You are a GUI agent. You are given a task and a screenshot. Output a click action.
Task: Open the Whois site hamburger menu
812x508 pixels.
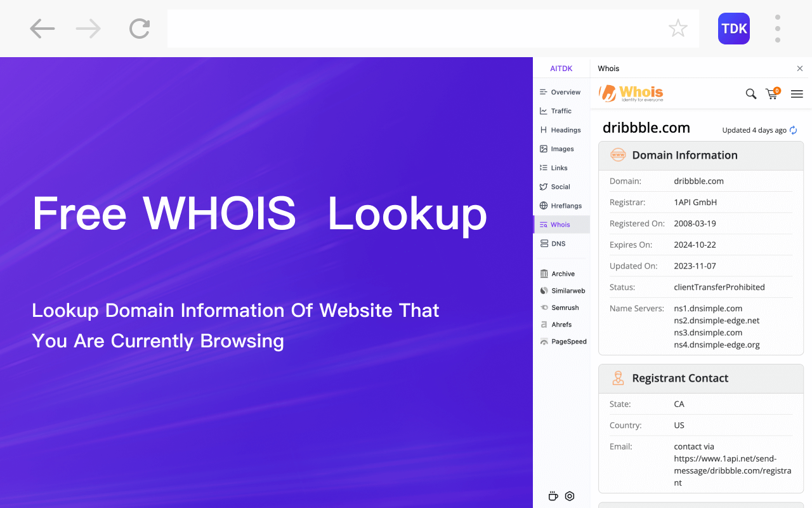[797, 93]
